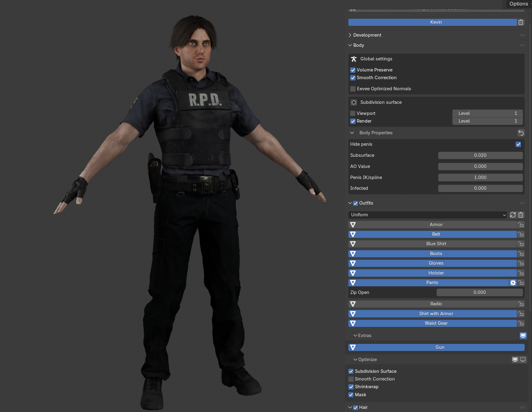Toggle the Gun extra
The height and width of the screenshot is (412, 532).
(437, 347)
